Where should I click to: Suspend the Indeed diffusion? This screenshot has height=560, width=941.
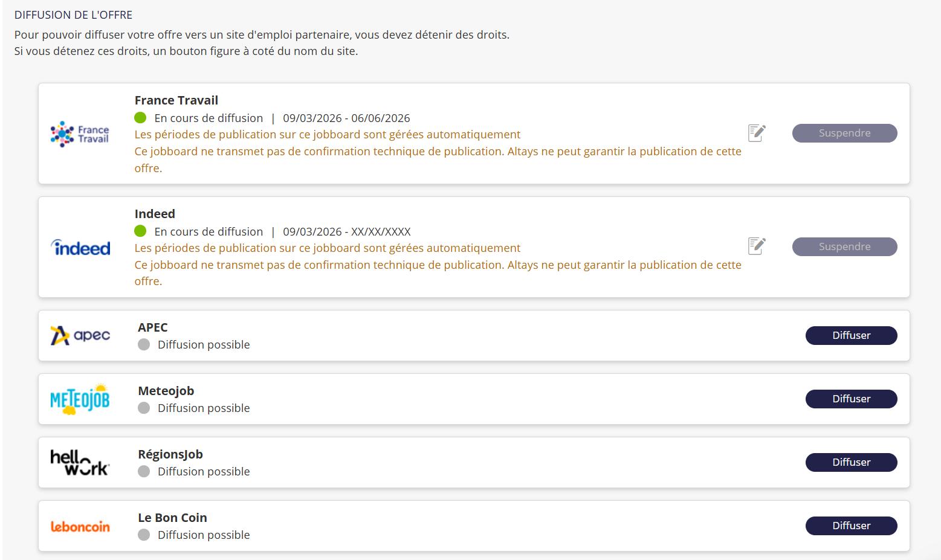(844, 246)
